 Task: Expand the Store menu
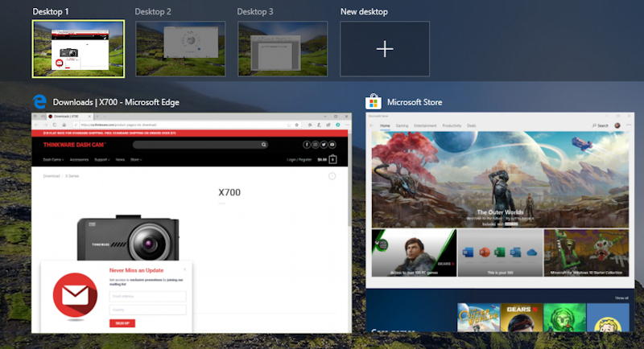(x=136, y=159)
